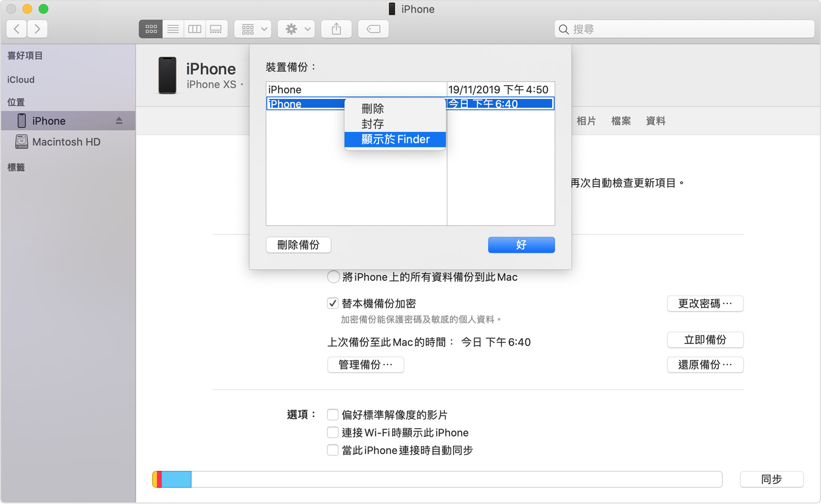821x504 pixels.
Task: Click the 標籤 sidebar heading
Action: tap(16, 167)
